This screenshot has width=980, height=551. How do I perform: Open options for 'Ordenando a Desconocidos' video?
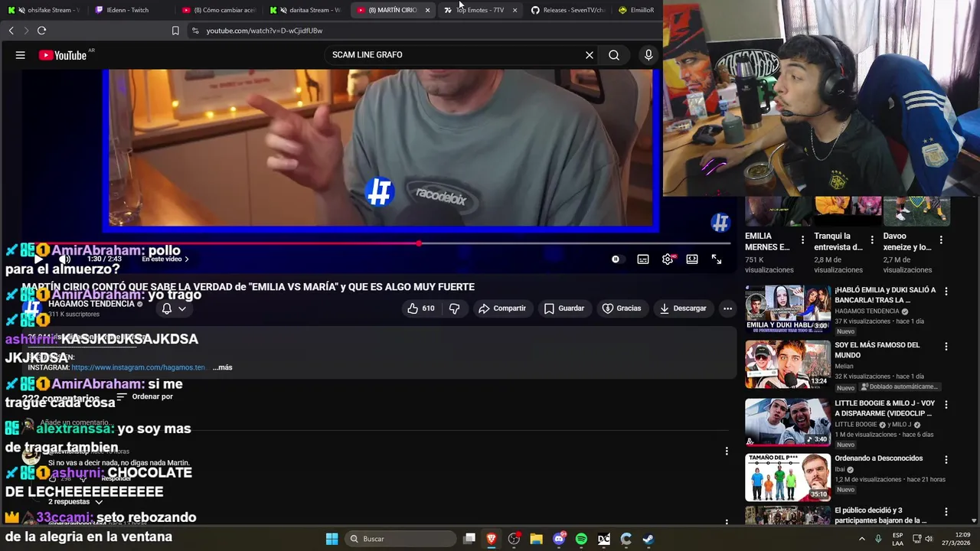(x=946, y=460)
